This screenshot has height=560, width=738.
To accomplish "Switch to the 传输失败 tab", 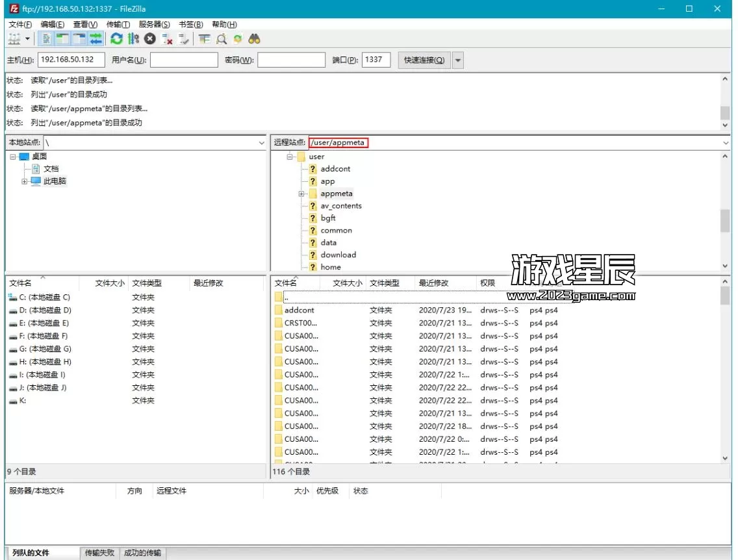I will pyautogui.click(x=99, y=553).
